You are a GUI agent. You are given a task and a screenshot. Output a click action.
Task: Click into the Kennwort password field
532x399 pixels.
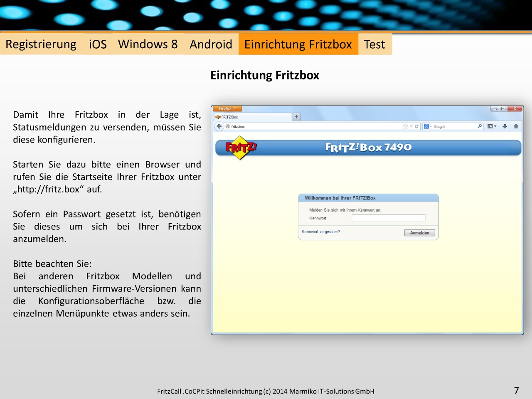(x=388, y=218)
